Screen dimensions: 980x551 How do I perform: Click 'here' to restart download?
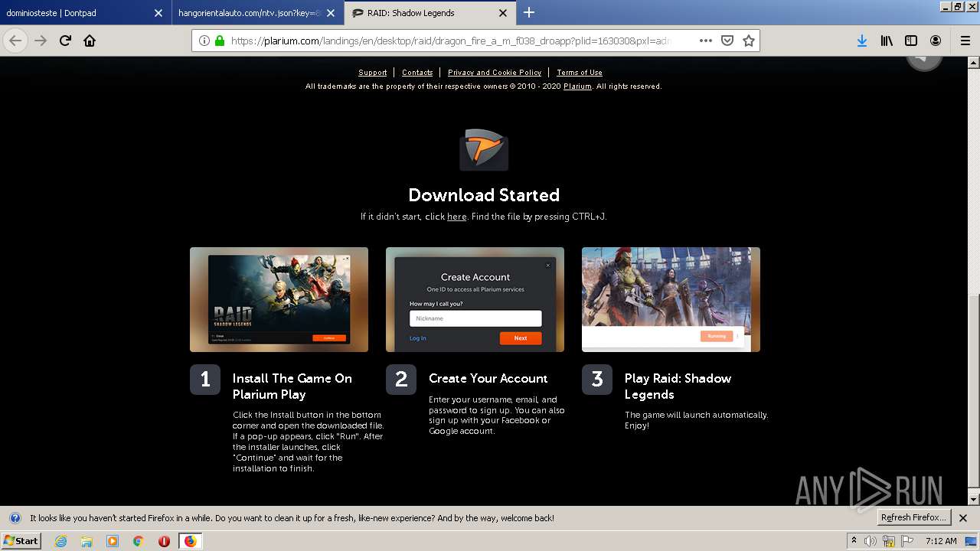[x=457, y=217]
